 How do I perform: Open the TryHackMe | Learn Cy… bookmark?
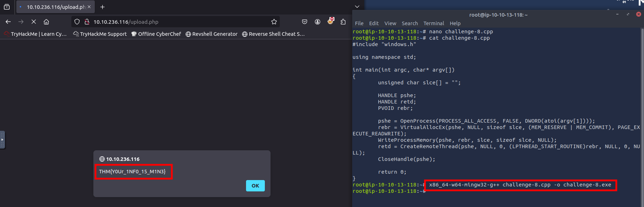[35, 34]
